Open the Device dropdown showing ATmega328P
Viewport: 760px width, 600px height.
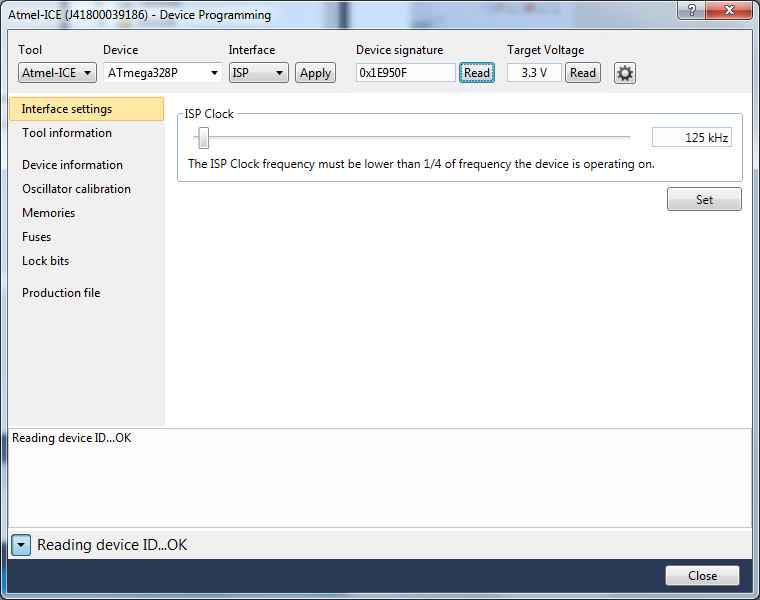tap(162, 73)
